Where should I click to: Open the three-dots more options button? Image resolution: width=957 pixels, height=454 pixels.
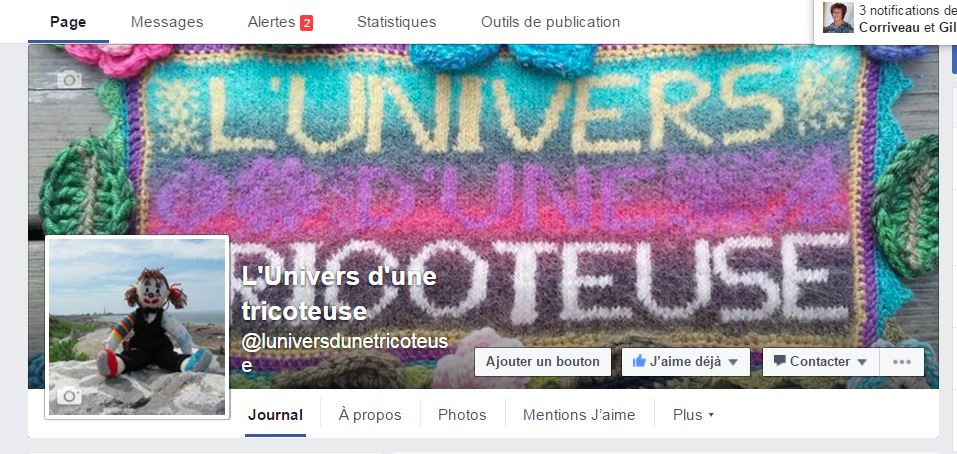(x=901, y=362)
